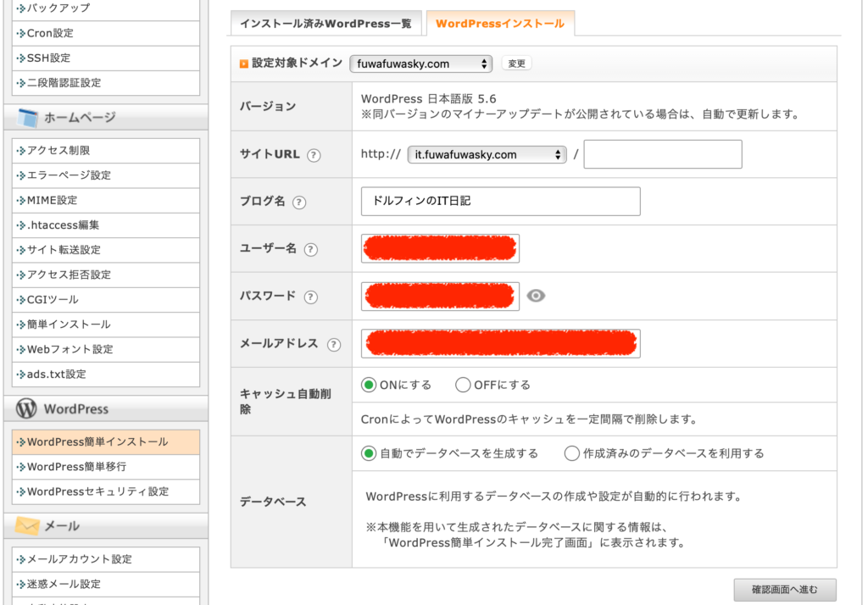Open Webフォント設定 in sidebar
Image resolution: width=868 pixels, height=605 pixels.
(106, 350)
